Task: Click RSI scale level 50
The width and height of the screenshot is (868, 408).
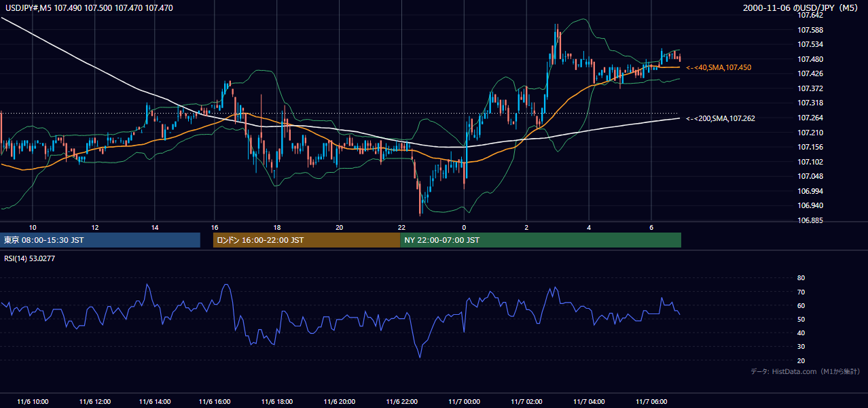Action: [801, 319]
